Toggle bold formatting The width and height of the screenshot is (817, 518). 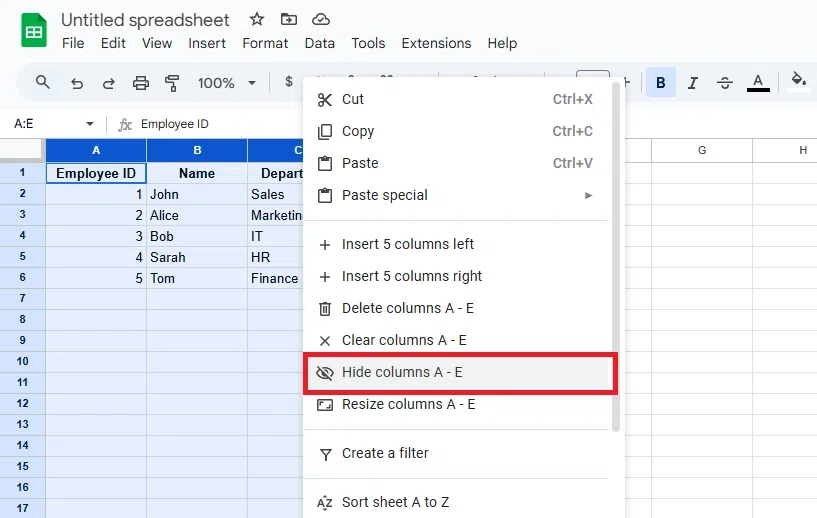click(660, 82)
